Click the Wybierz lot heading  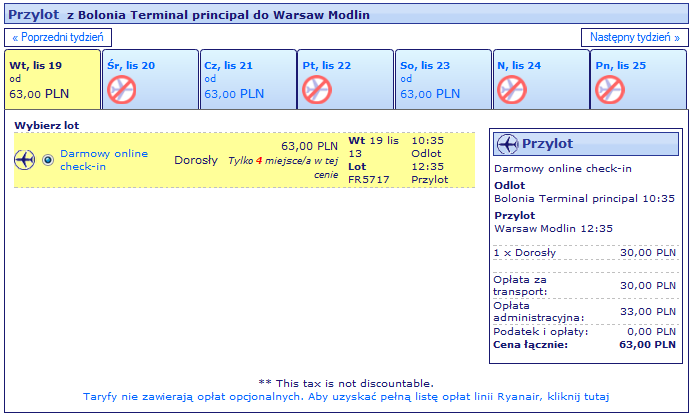[x=46, y=126]
